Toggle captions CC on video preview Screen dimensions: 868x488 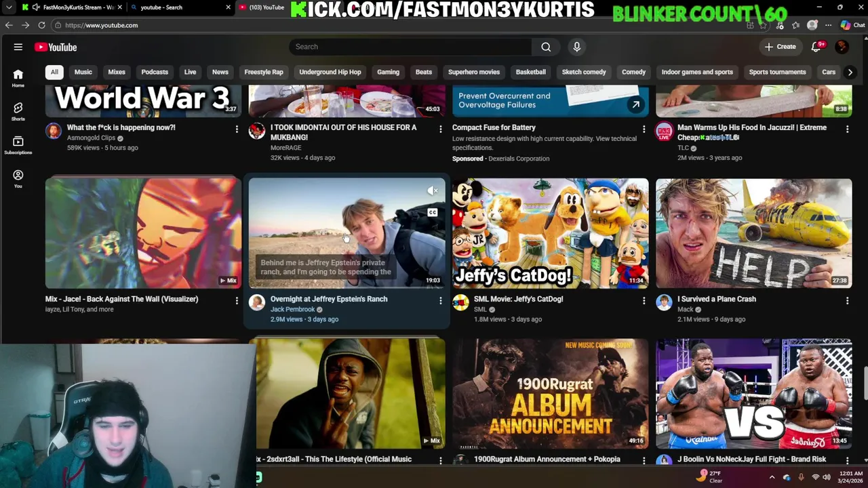[x=432, y=213]
